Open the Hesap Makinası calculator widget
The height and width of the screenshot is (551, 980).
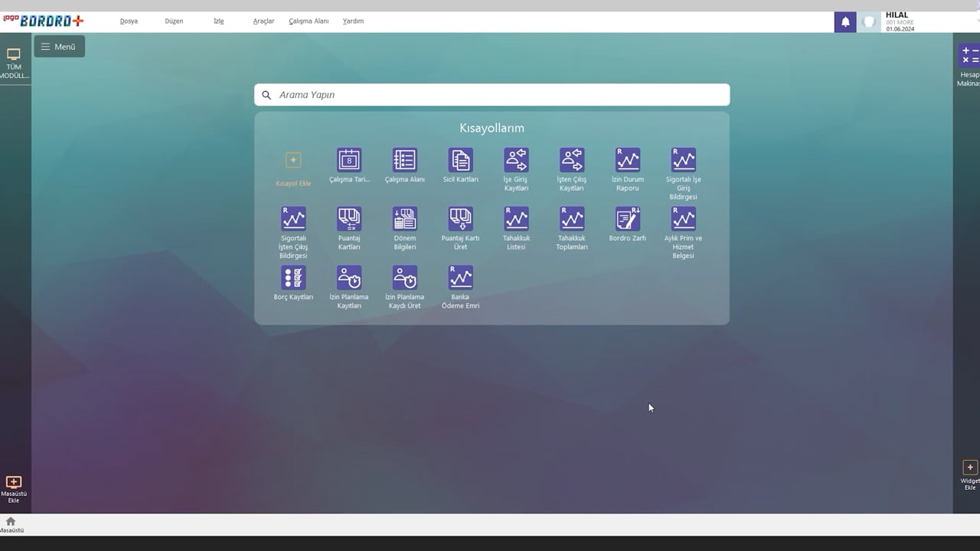[x=969, y=65]
